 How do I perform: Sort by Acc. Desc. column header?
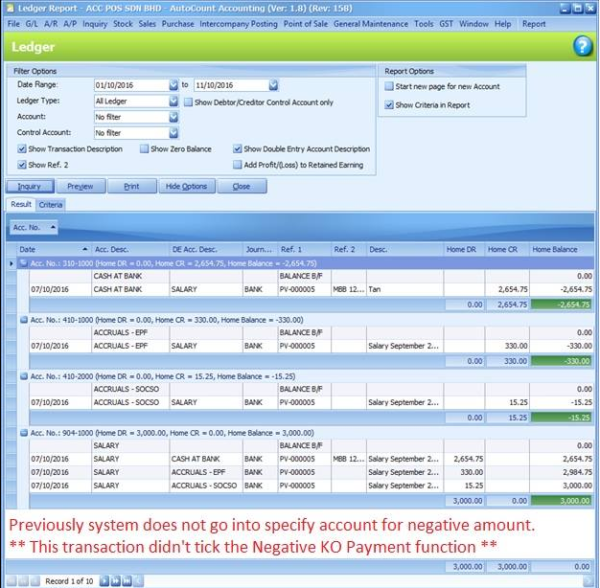(x=130, y=249)
